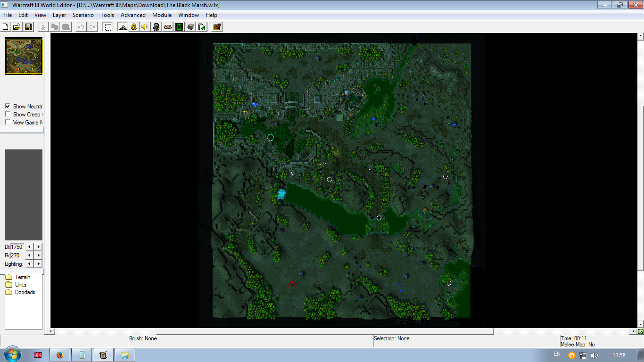Expand the Doodads folder

tap(20, 292)
